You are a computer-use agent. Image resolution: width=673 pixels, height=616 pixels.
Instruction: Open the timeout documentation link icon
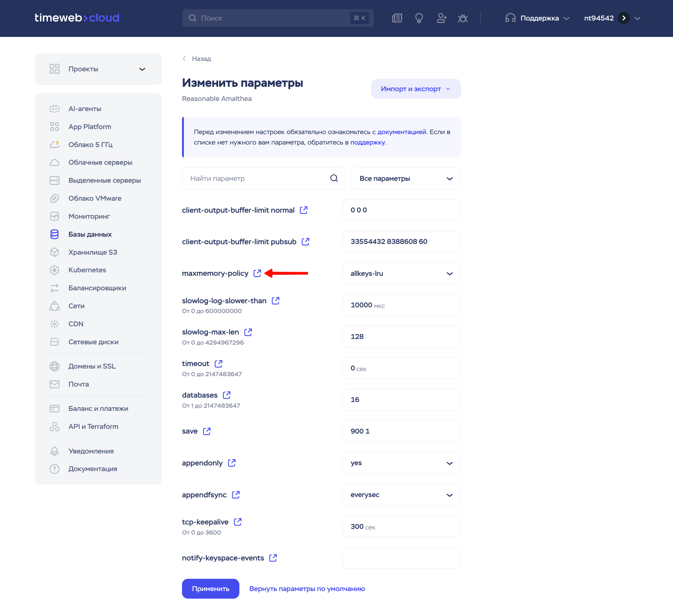[218, 364]
